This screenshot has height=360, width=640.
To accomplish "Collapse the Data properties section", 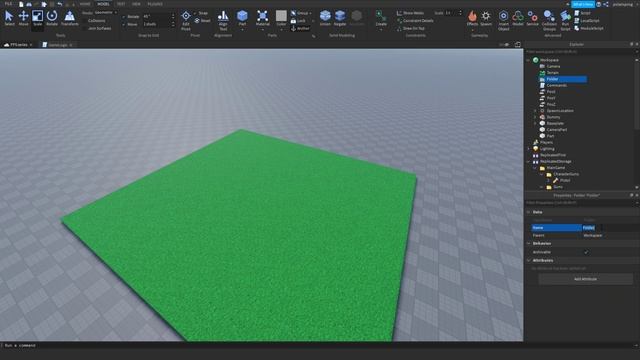I will [x=528, y=212].
